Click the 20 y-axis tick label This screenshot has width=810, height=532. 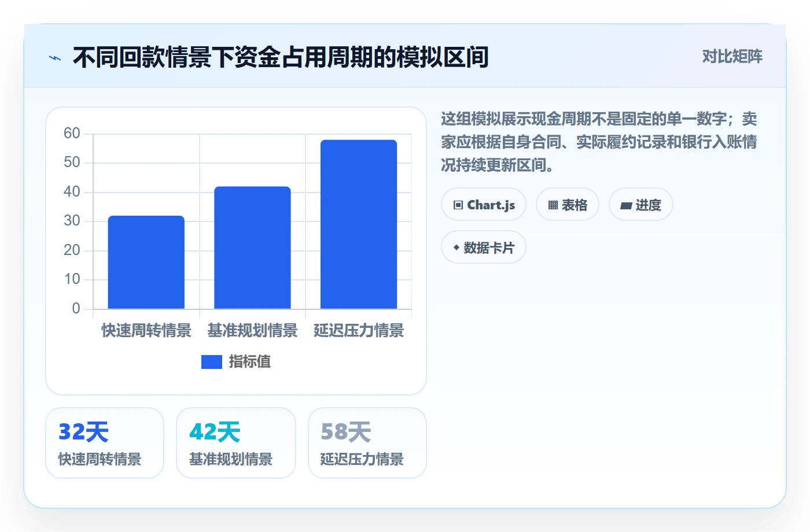(x=72, y=250)
